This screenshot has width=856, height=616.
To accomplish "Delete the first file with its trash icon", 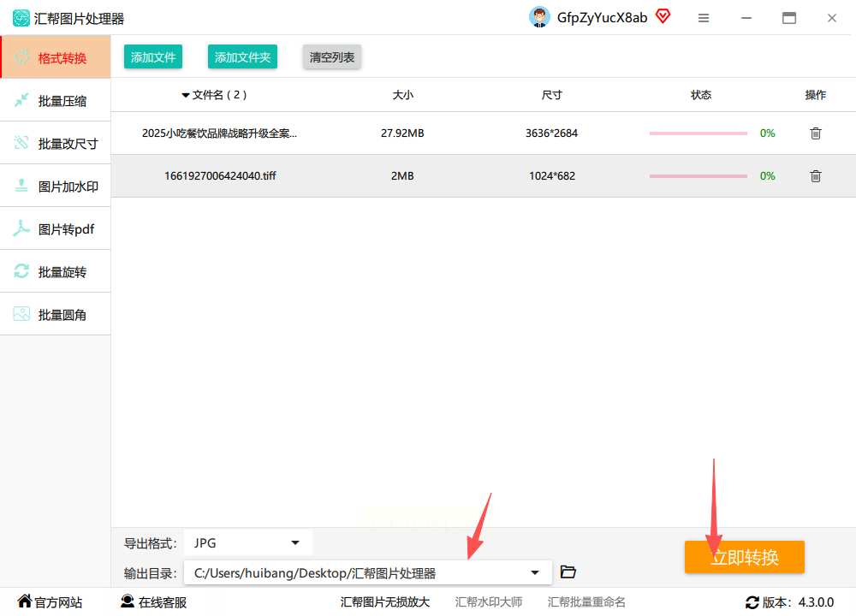I will [x=815, y=133].
